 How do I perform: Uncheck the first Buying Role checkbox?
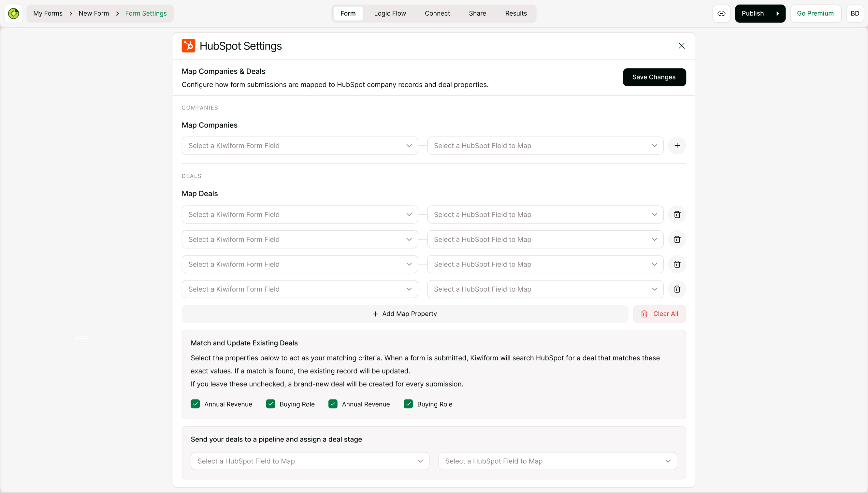(270, 404)
